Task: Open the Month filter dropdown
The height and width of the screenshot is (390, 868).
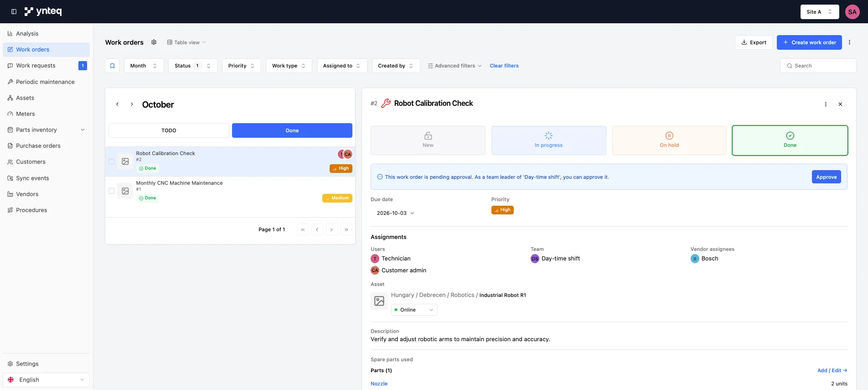Action: (144, 66)
